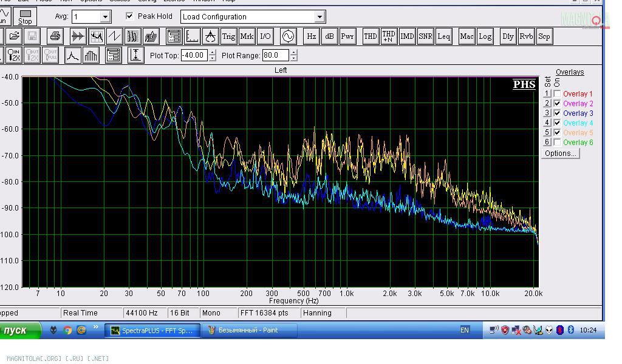Click the scaling axes icon
This screenshot has height=364, width=622.
click(x=192, y=36)
